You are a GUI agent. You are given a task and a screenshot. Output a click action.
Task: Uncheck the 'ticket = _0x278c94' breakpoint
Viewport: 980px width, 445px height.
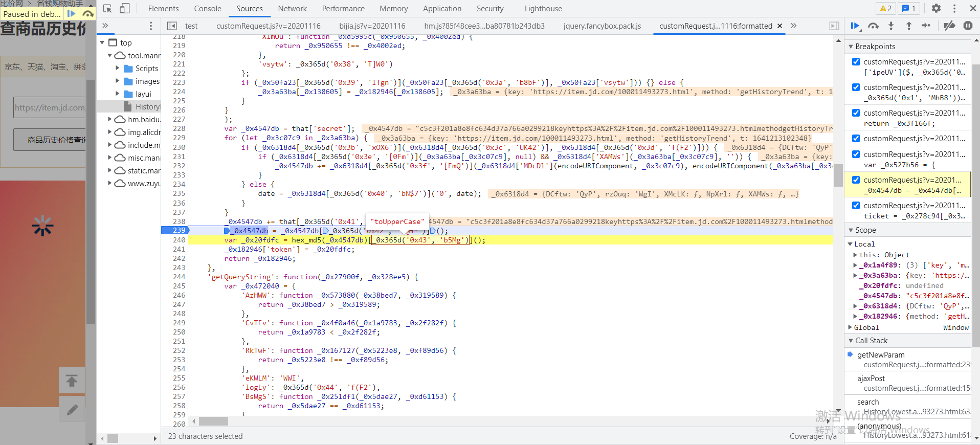(856, 205)
